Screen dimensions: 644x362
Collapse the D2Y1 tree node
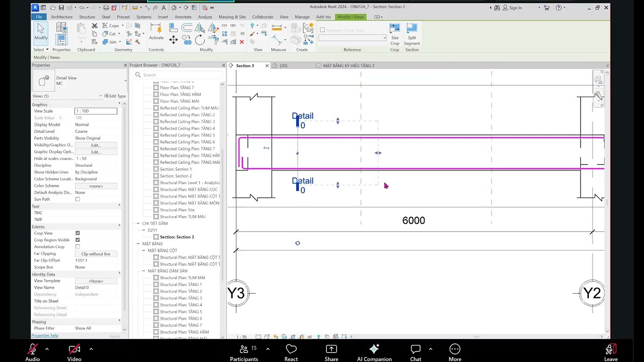click(x=143, y=230)
